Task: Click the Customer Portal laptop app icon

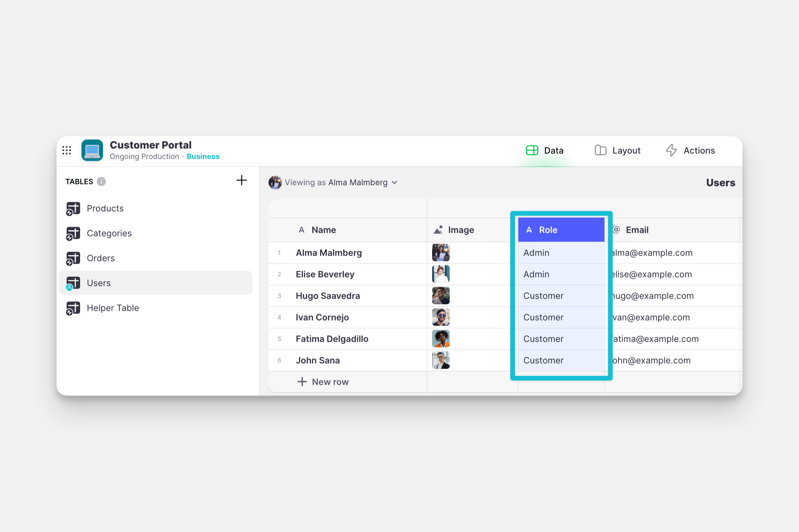Action: (x=92, y=150)
